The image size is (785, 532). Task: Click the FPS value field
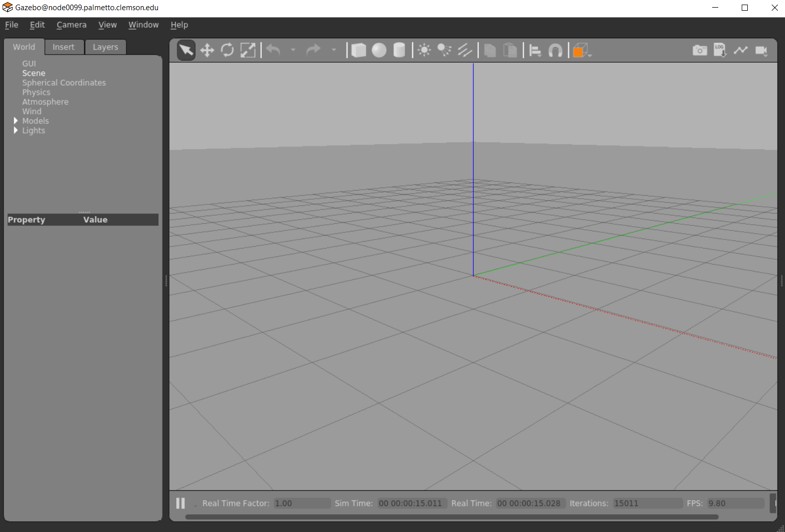(736, 503)
